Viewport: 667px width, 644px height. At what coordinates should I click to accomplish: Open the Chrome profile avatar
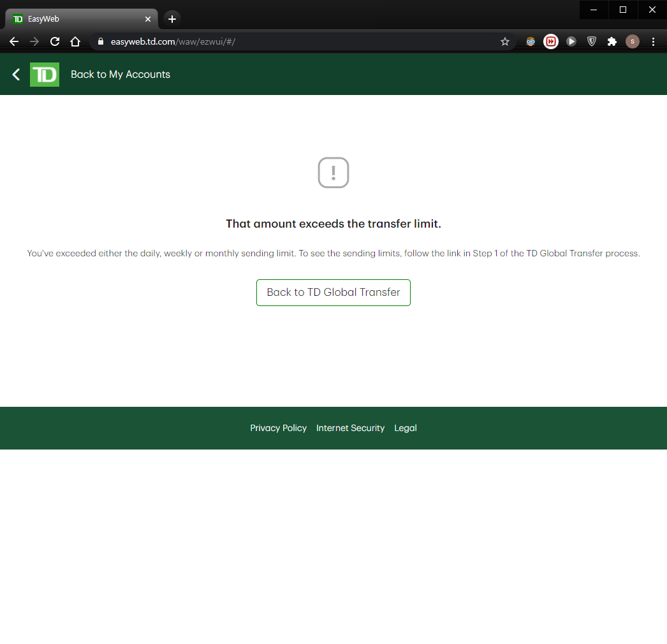coord(633,41)
